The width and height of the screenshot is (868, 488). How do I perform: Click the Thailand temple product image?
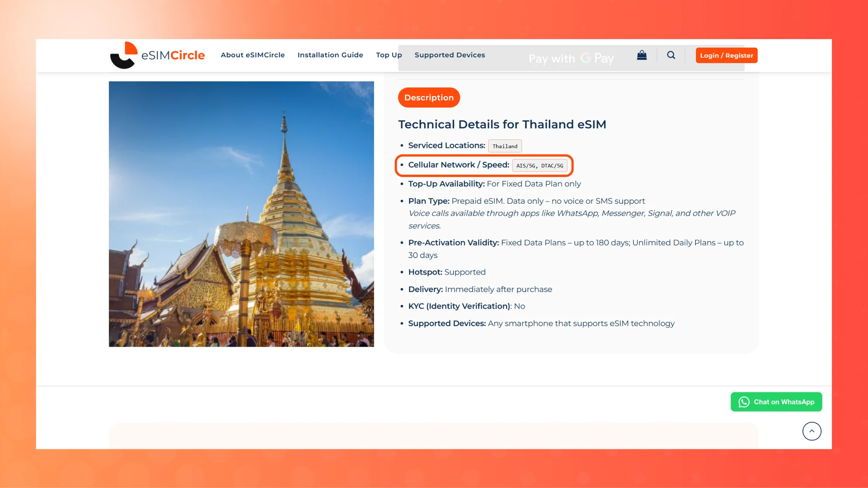coord(241,214)
